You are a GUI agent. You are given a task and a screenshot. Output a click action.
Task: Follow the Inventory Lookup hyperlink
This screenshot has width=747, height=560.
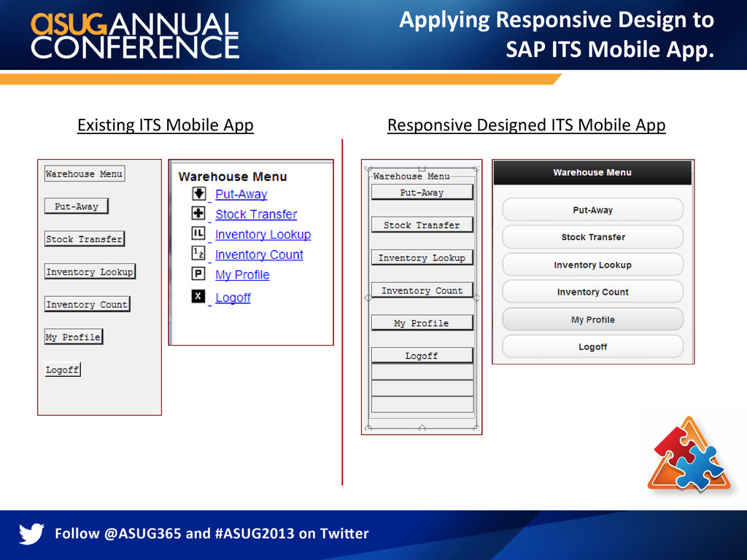click(x=263, y=234)
